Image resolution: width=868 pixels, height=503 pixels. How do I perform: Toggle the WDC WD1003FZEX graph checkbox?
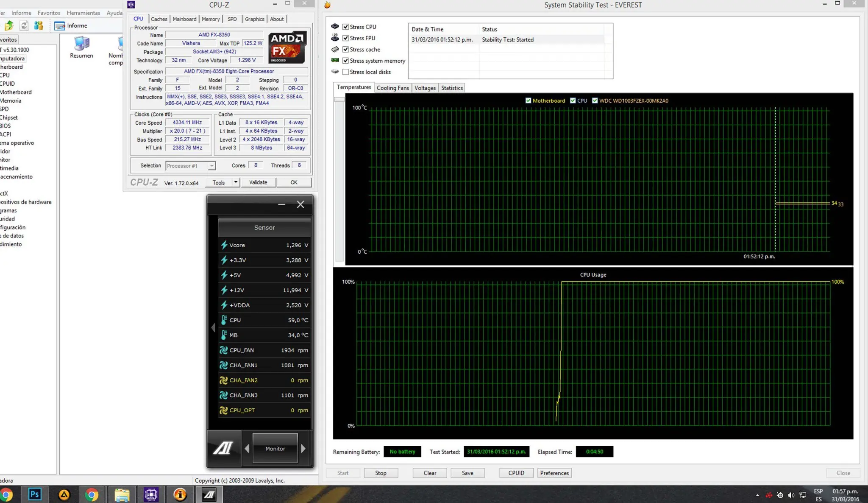pos(595,101)
